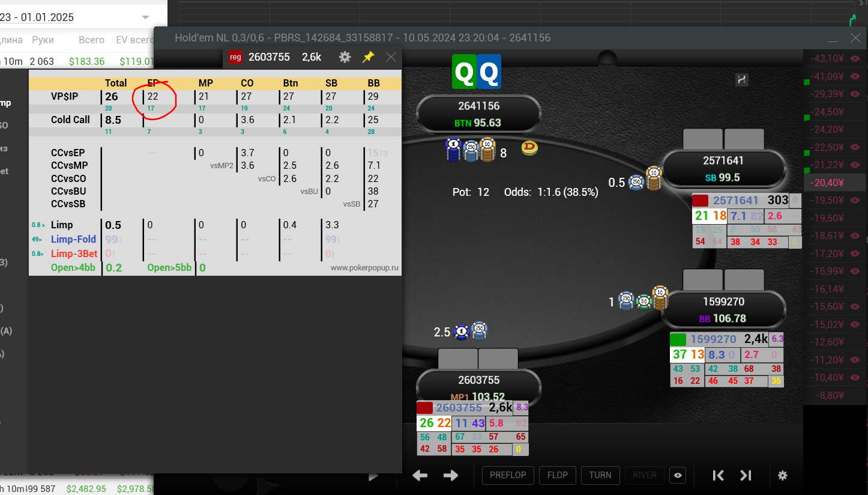Viewport: 868px width, 495px height.
Task: Show the TURN street
Action: (600, 475)
